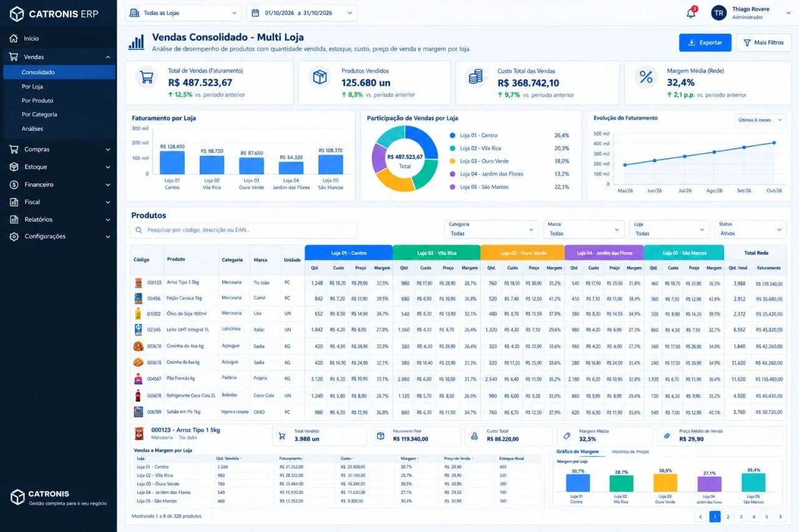
Task: Click the Compras cart icon in sidebar
Action: click(14, 150)
